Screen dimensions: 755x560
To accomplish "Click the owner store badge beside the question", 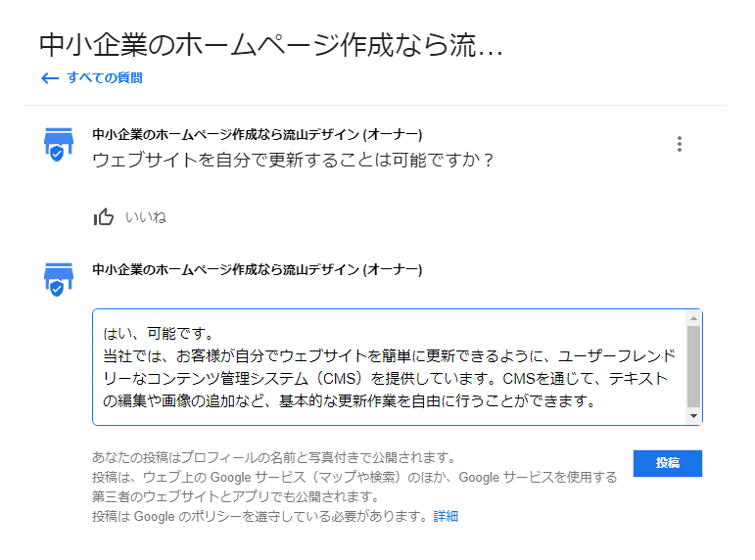I will click(59, 144).
